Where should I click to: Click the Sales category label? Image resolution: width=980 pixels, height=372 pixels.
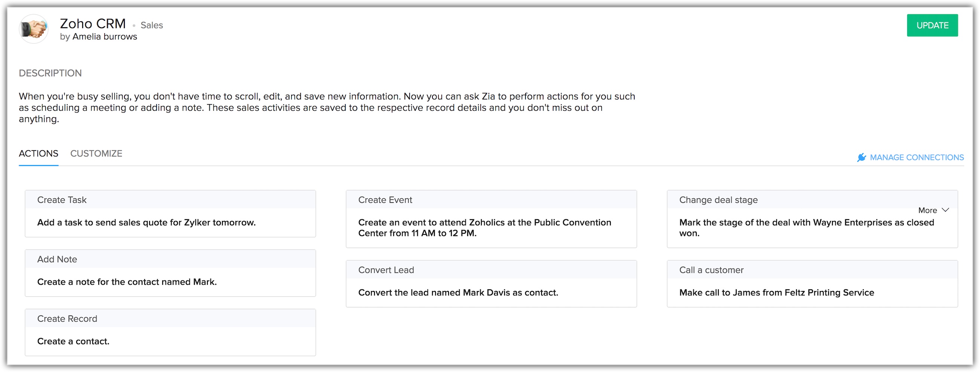coord(151,25)
